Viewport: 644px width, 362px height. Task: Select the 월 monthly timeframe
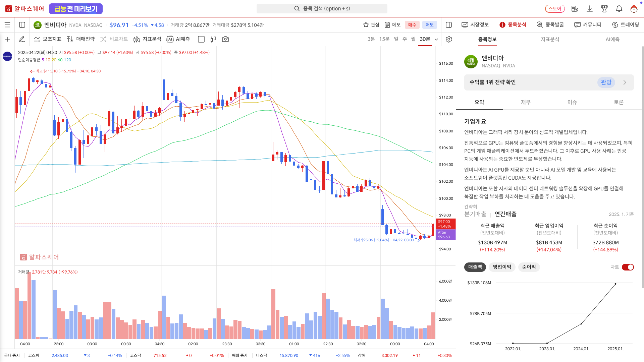[413, 39]
